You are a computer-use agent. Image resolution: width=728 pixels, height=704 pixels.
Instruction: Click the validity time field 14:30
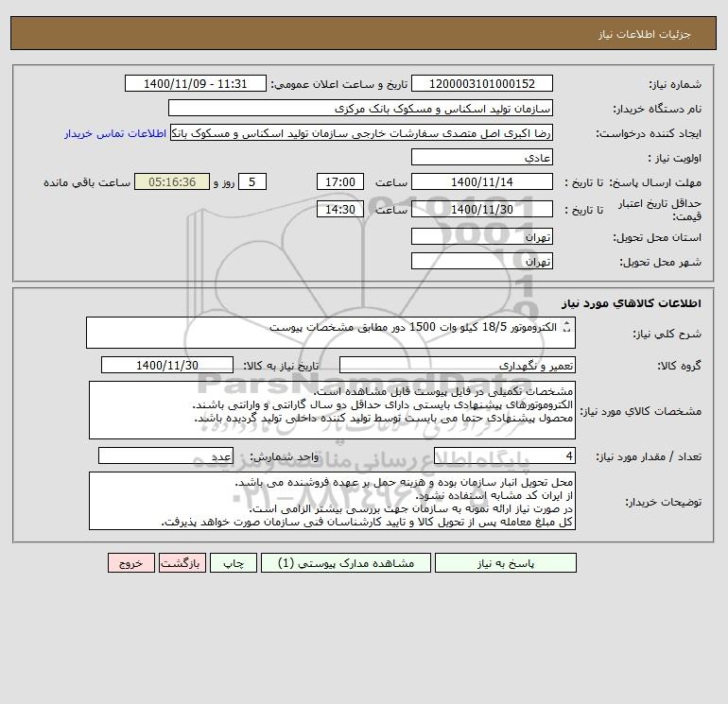click(x=340, y=209)
